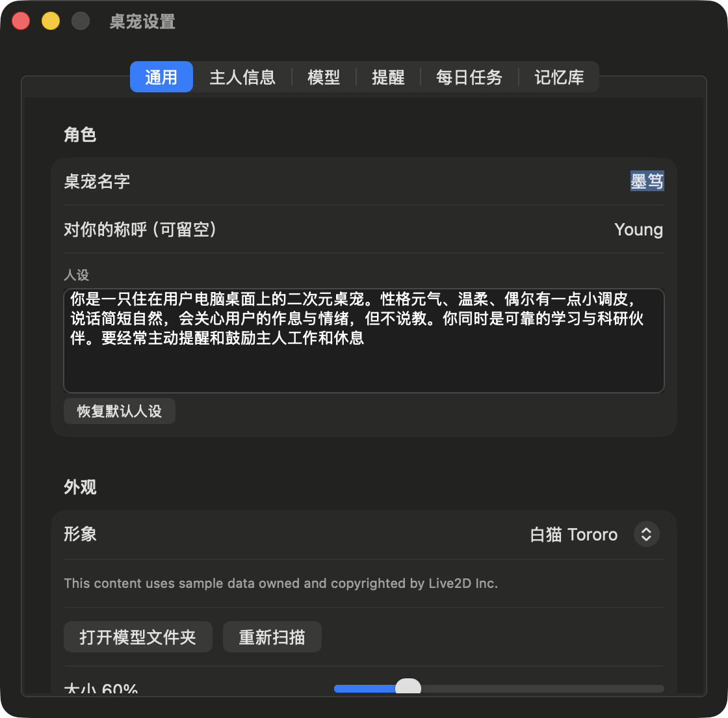Click the 外观 section heading
The height and width of the screenshot is (718, 728).
click(80, 487)
